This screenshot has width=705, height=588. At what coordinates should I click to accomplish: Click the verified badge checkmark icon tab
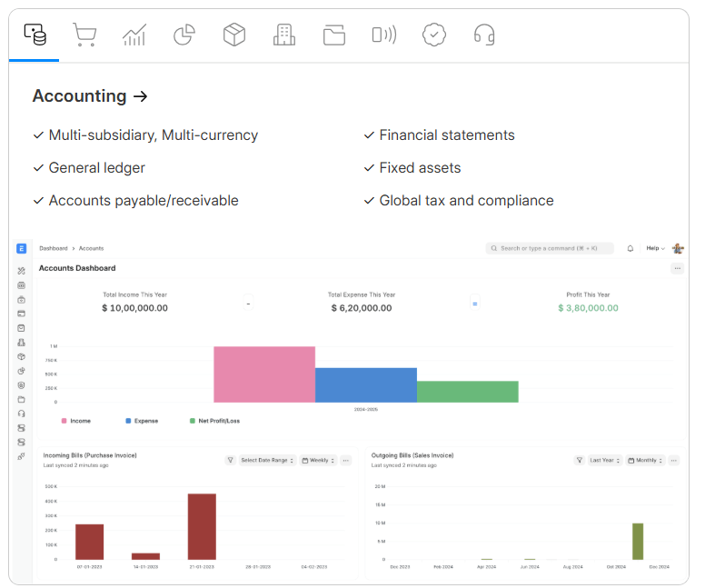coord(434,35)
